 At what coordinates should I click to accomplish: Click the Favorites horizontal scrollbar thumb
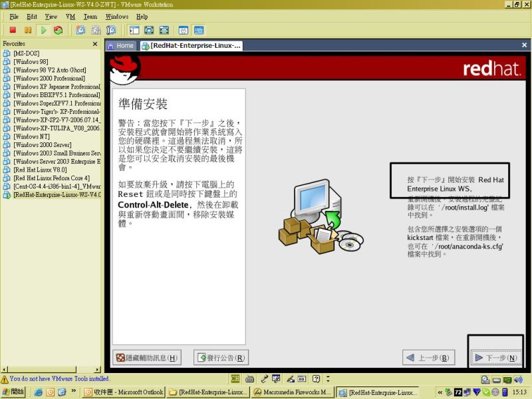pyautogui.click(x=42, y=370)
